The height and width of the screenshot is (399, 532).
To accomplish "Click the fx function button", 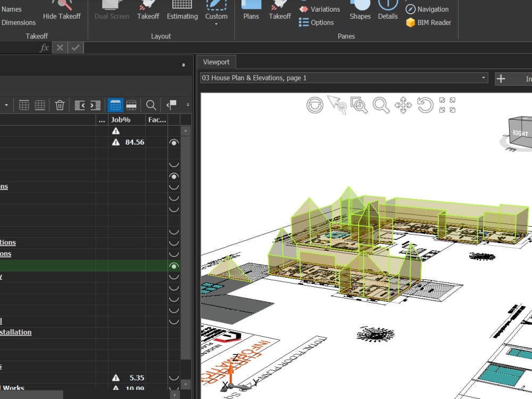I will coord(44,47).
